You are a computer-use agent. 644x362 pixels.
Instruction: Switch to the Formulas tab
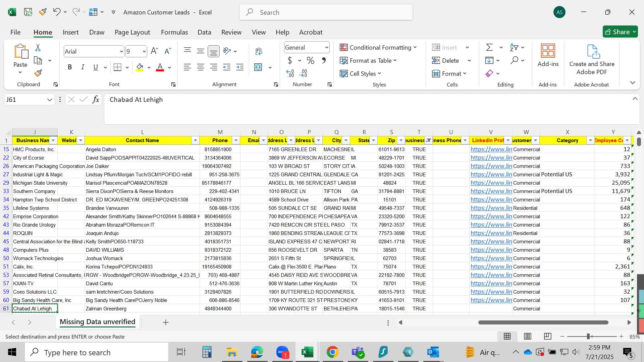coord(174,32)
